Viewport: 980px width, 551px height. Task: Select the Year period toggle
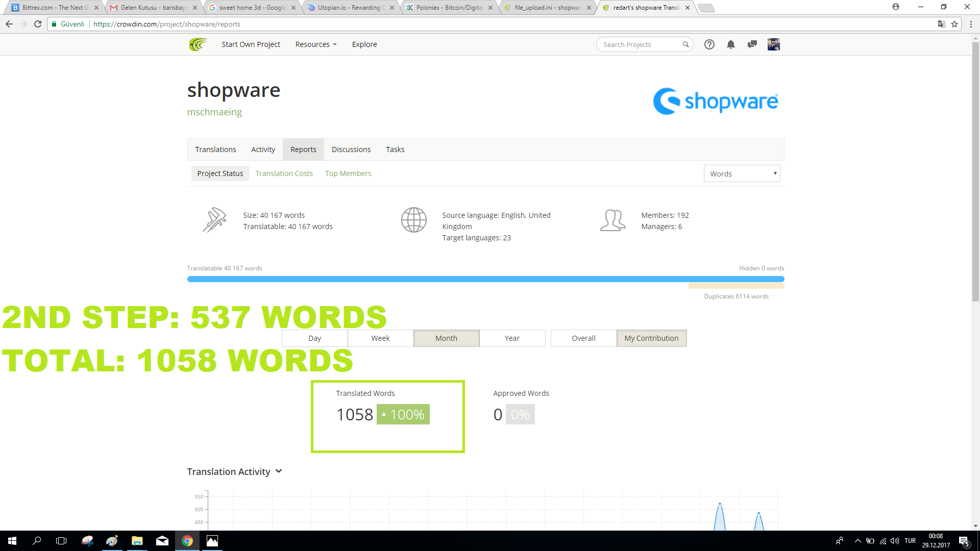[x=512, y=338]
